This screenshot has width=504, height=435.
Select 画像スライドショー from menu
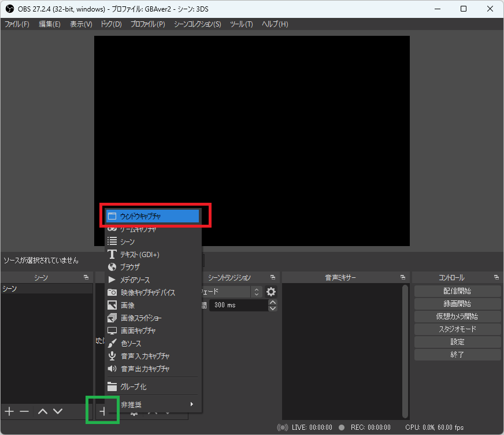point(153,318)
